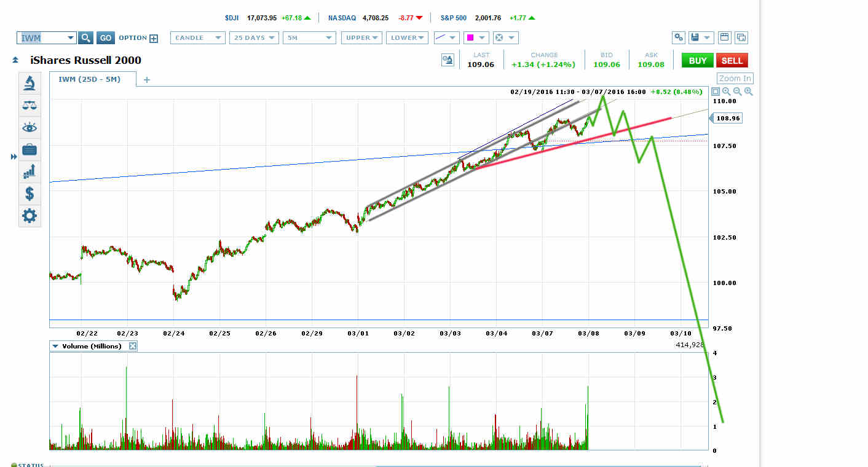Click the BID value 109.06

[606, 64]
